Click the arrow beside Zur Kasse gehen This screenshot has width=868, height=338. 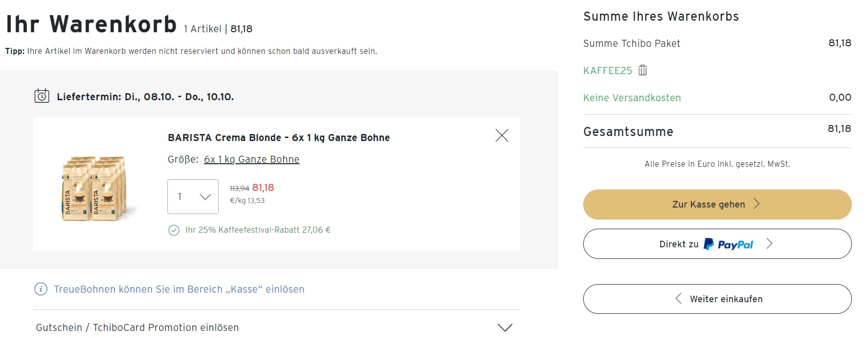[x=757, y=204]
